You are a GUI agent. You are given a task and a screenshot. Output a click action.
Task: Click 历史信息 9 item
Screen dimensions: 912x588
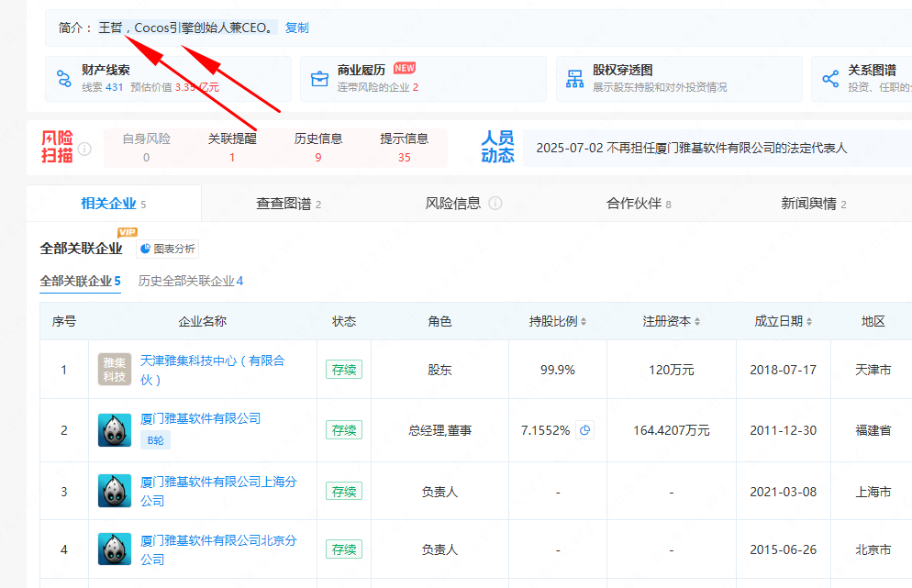pos(318,148)
